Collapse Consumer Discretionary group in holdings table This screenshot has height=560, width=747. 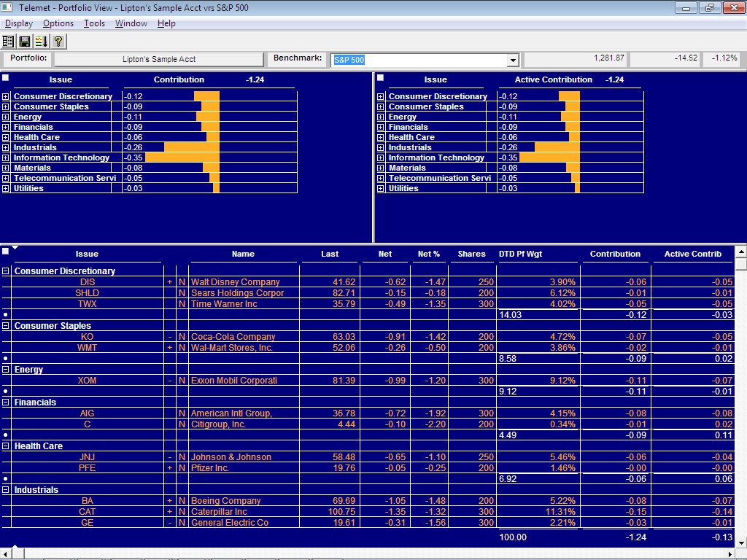(5, 271)
